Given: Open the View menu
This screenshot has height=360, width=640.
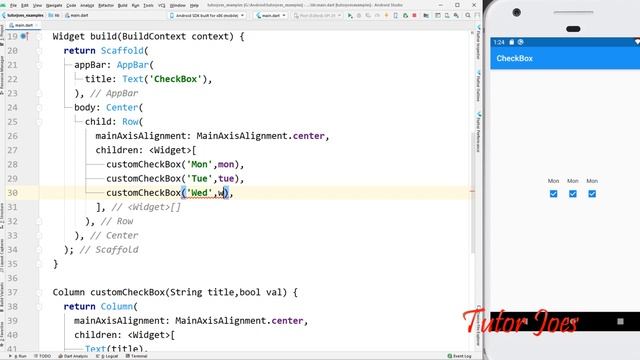Looking at the screenshot, I should [37, 5].
